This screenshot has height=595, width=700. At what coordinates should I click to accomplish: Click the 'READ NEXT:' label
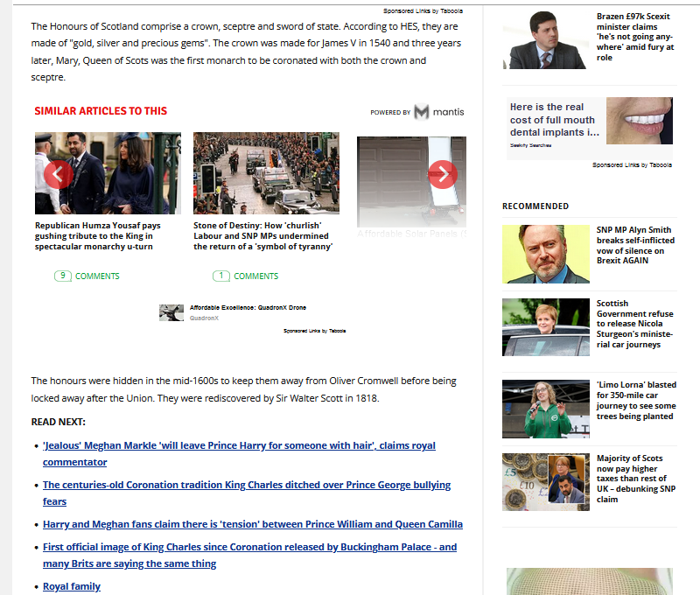58,422
